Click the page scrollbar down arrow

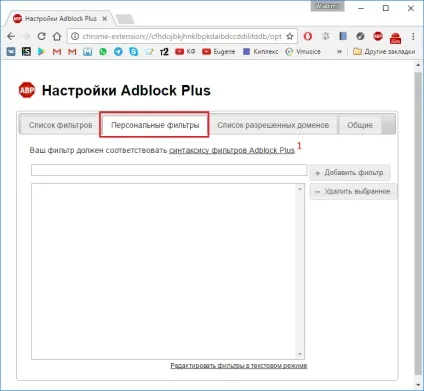click(418, 385)
